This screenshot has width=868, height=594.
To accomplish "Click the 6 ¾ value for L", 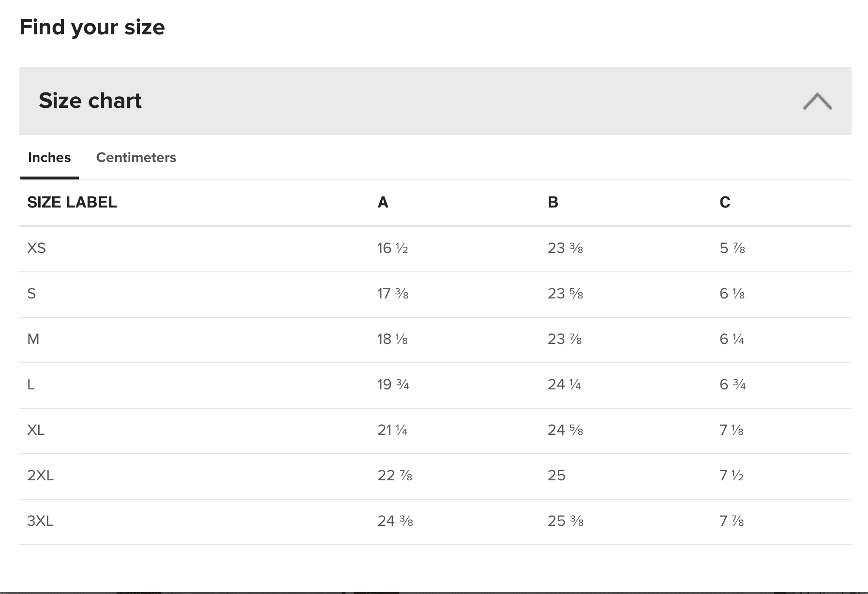I will click(733, 385).
